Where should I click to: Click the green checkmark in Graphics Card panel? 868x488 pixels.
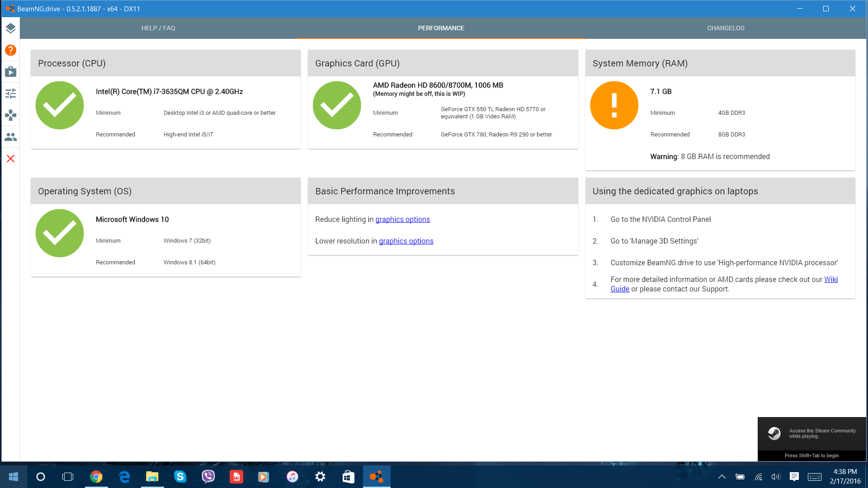pyautogui.click(x=337, y=105)
